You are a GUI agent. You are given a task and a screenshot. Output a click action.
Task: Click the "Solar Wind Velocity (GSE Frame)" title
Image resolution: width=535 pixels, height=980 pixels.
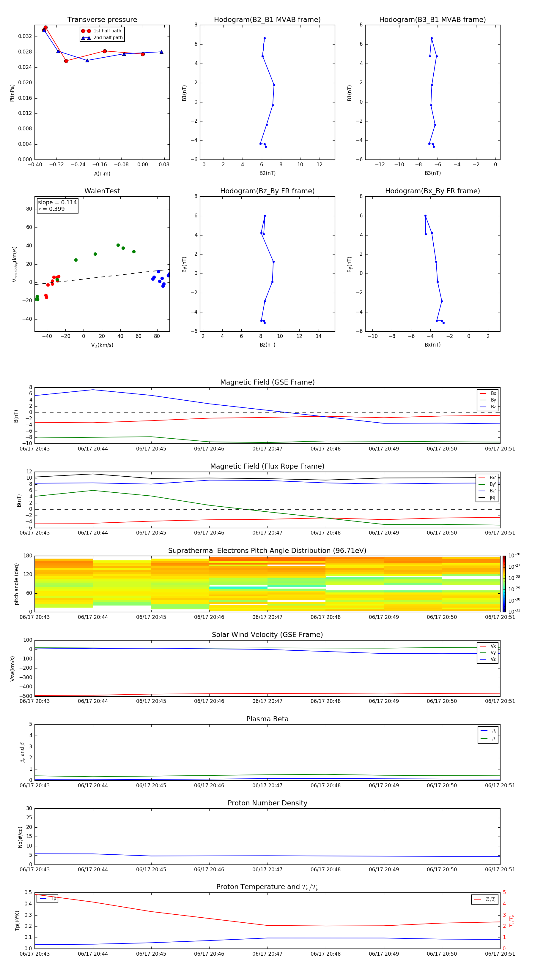(x=267, y=635)
